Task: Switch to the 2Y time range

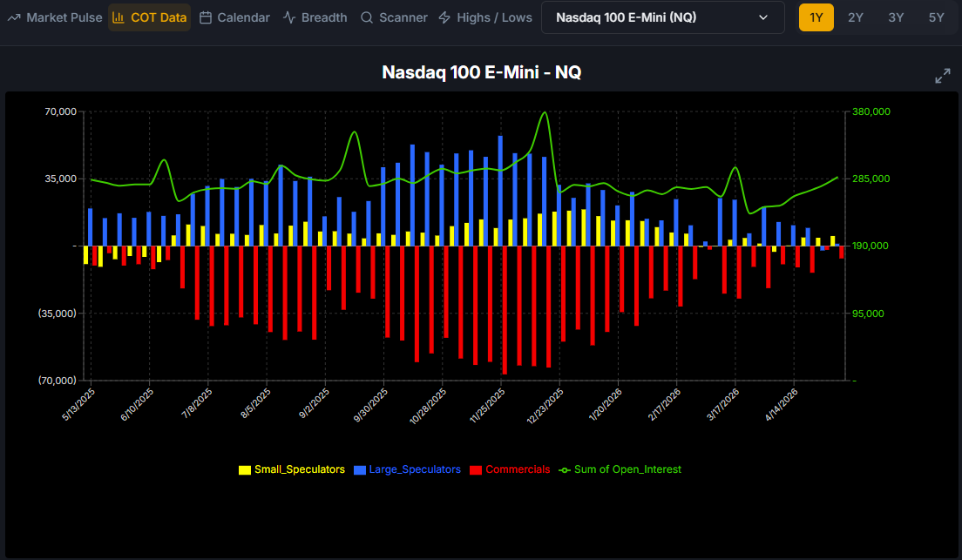Action: (x=855, y=17)
